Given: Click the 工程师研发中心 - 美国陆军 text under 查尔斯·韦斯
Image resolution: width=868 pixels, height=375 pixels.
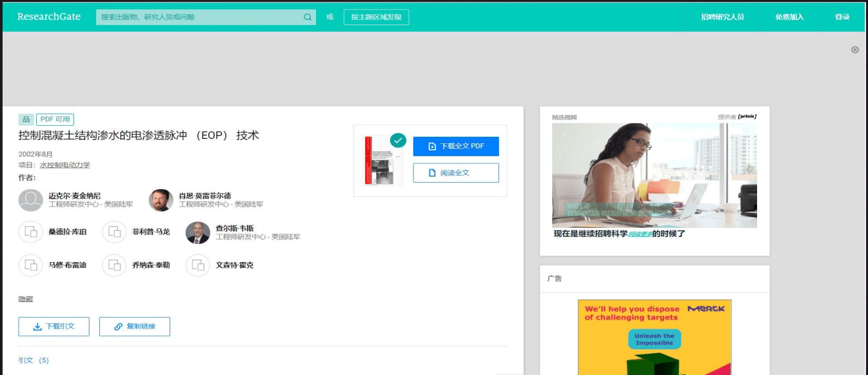Looking at the screenshot, I should click(x=258, y=237).
